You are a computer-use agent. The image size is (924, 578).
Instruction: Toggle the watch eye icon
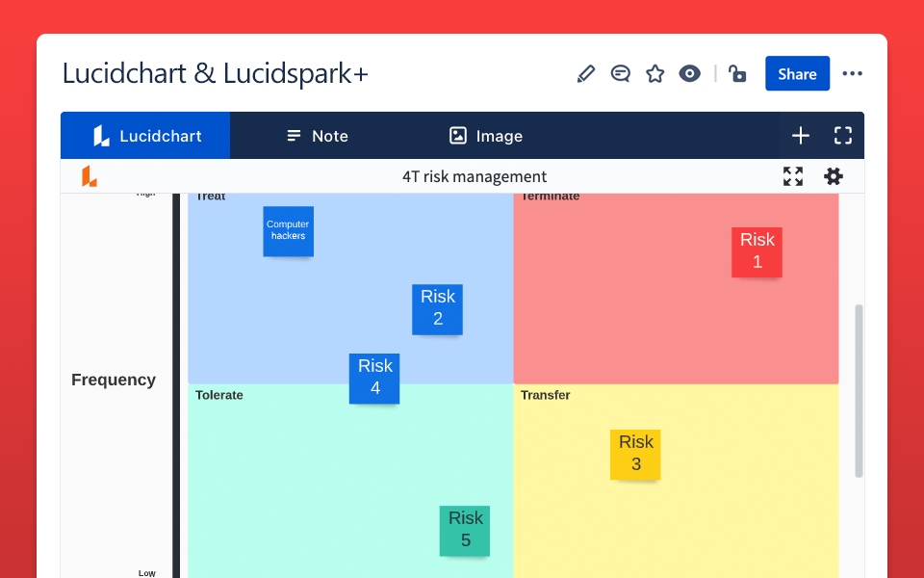pyautogui.click(x=689, y=74)
